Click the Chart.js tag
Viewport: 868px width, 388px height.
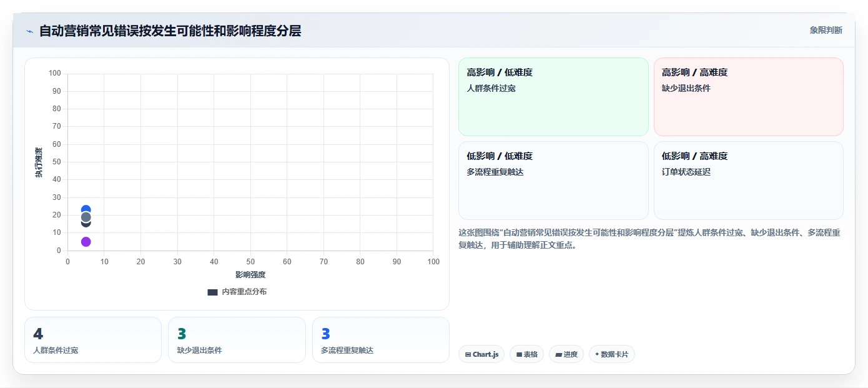click(481, 354)
